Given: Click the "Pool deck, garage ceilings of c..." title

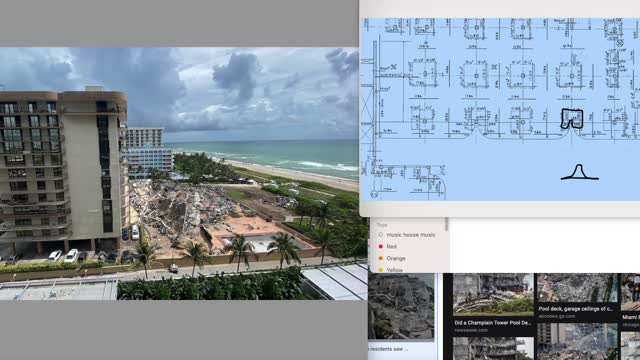Looking at the screenshot, I should [576, 309].
